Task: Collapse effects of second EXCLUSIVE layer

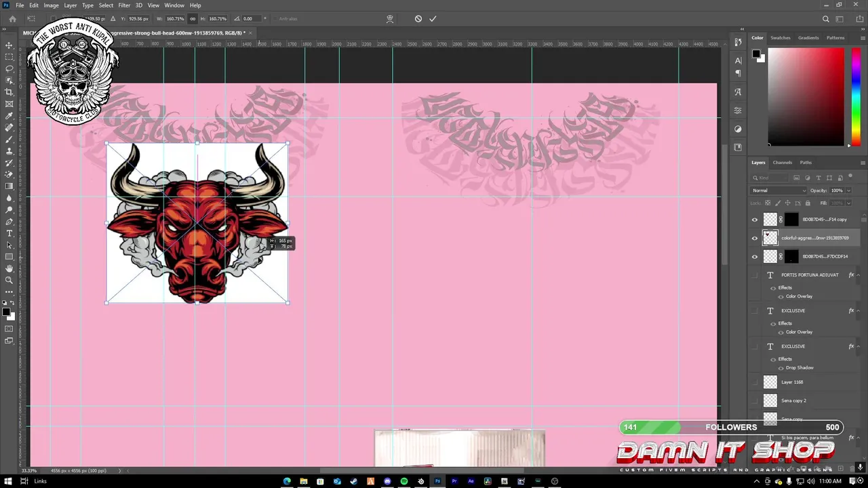Action: tap(859, 346)
